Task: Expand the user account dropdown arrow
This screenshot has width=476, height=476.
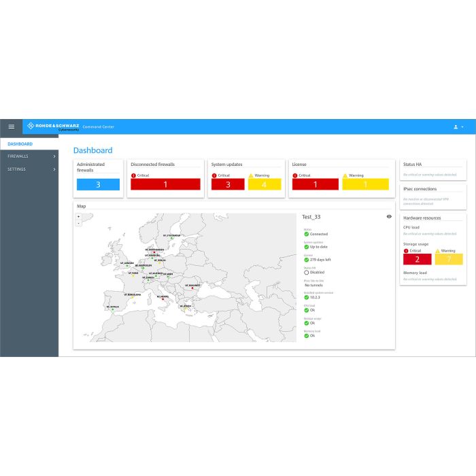Action: (462, 127)
